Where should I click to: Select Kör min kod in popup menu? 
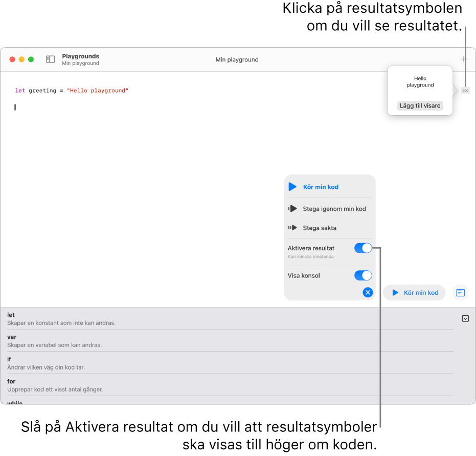click(x=330, y=187)
